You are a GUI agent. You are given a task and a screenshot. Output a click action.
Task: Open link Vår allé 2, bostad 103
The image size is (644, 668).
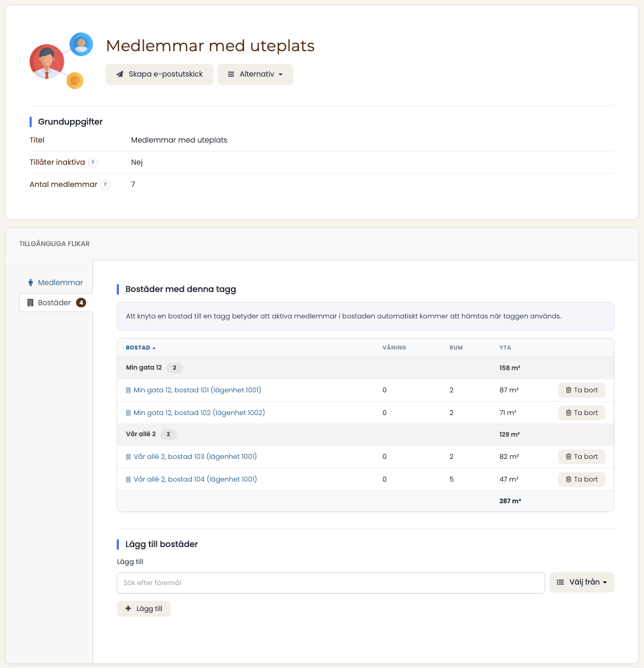[195, 457]
